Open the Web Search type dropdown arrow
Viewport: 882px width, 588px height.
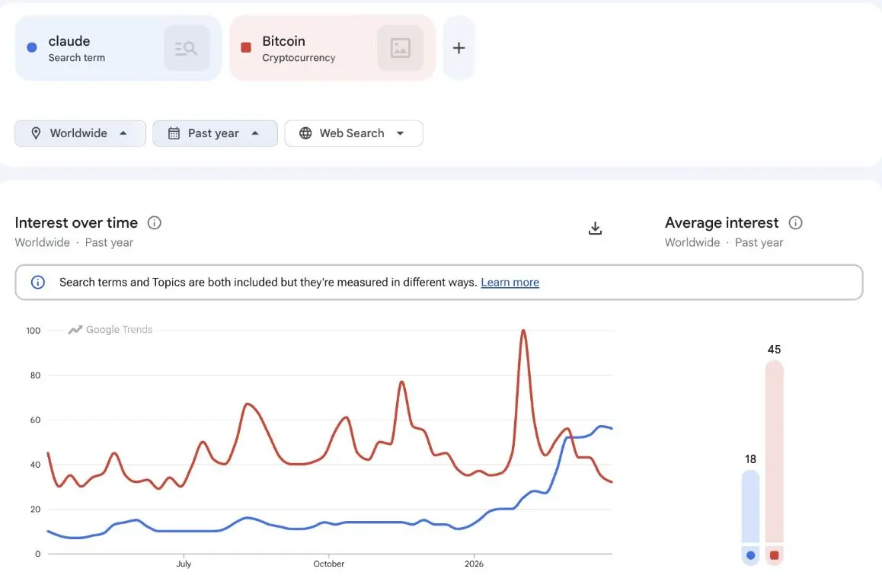pyautogui.click(x=400, y=133)
